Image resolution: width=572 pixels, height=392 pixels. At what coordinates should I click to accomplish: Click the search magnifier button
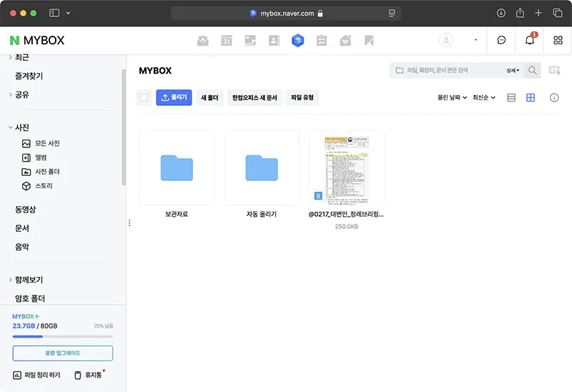click(x=532, y=70)
